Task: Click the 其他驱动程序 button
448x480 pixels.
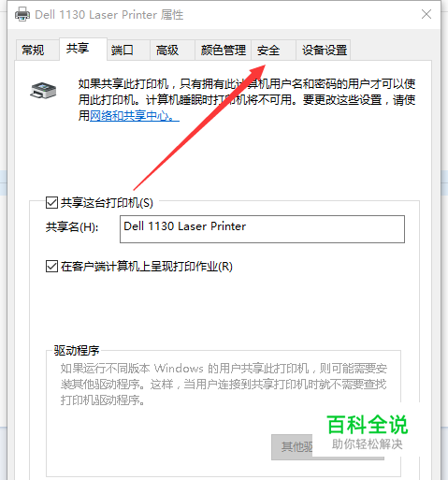Action: click(x=327, y=446)
